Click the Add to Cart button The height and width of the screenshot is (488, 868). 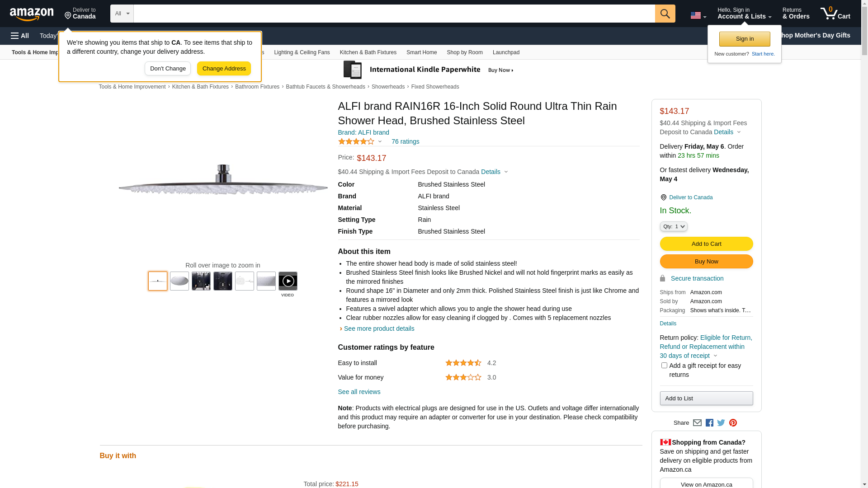(706, 244)
